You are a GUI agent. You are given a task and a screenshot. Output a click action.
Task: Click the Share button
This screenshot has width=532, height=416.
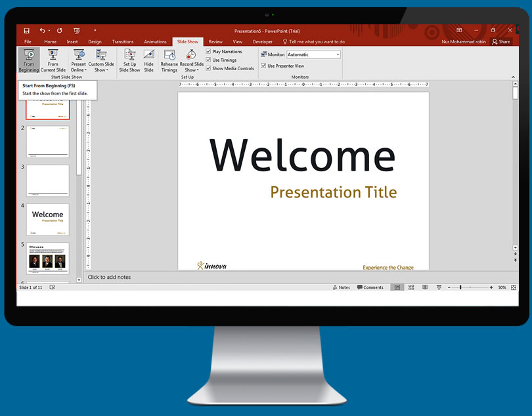(x=500, y=42)
